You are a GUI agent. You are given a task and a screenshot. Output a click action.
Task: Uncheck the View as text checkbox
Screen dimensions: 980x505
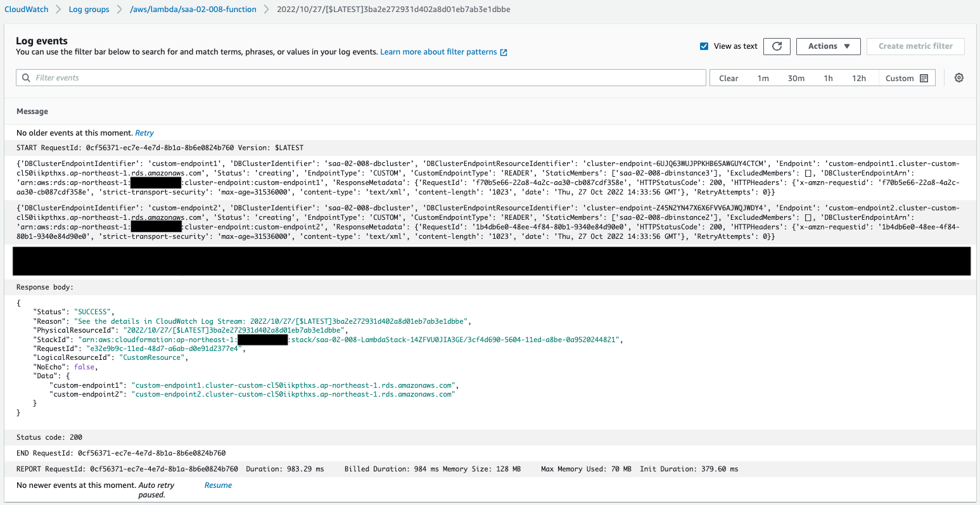tap(704, 46)
